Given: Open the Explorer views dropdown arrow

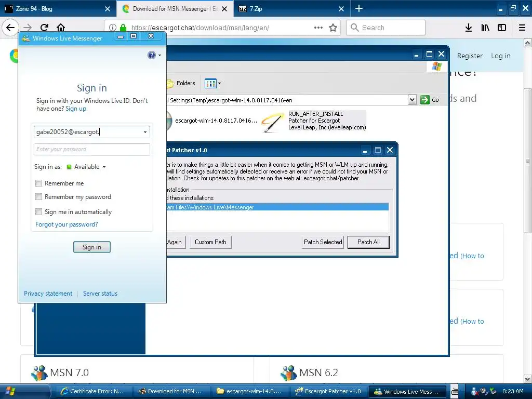Looking at the screenshot, I should (219, 83).
